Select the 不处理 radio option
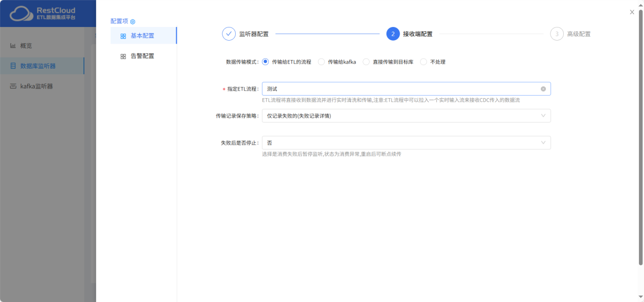This screenshot has width=644, height=302. pos(424,62)
